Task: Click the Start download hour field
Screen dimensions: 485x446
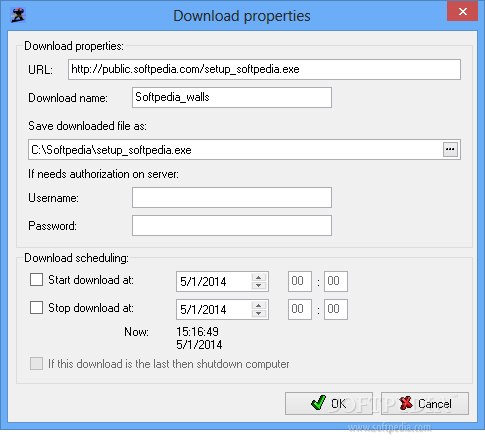Action: pyautogui.click(x=300, y=281)
